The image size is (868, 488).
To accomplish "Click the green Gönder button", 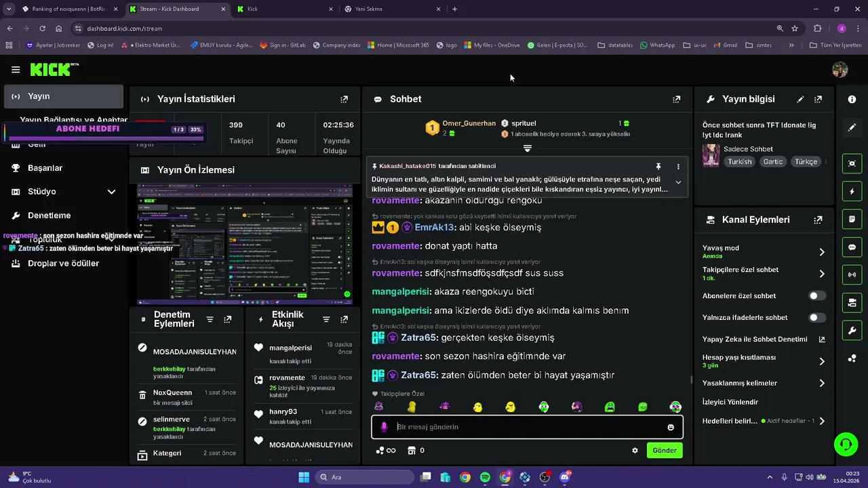I will pyautogui.click(x=665, y=450).
